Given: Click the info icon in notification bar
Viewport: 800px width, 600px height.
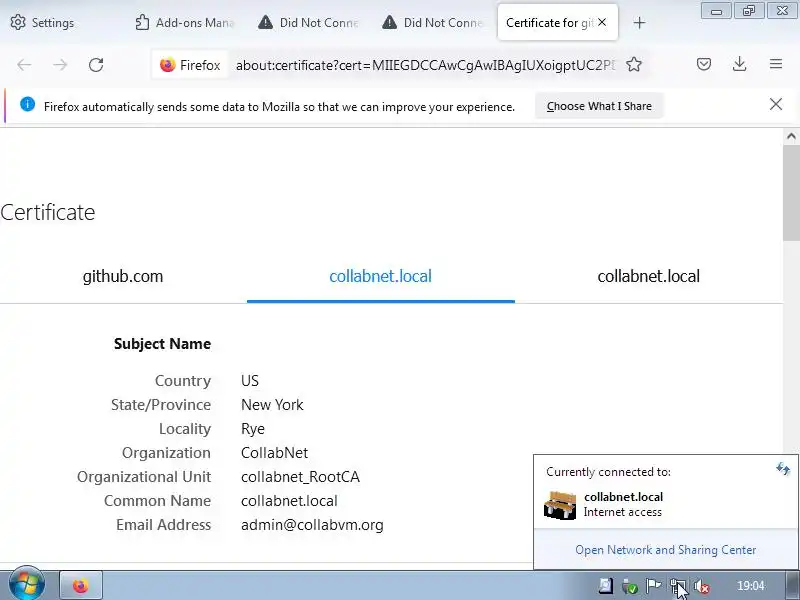Looking at the screenshot, I should (28, 105).
